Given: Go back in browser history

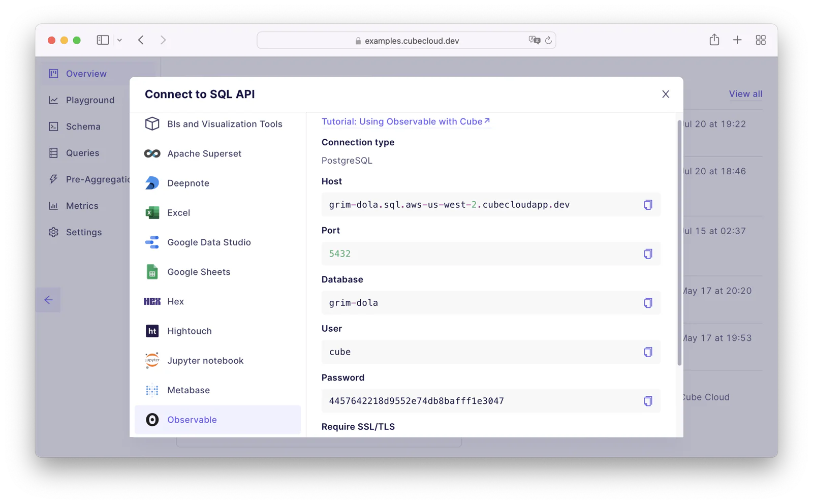Looking at the screenshot, I should 141,40.
